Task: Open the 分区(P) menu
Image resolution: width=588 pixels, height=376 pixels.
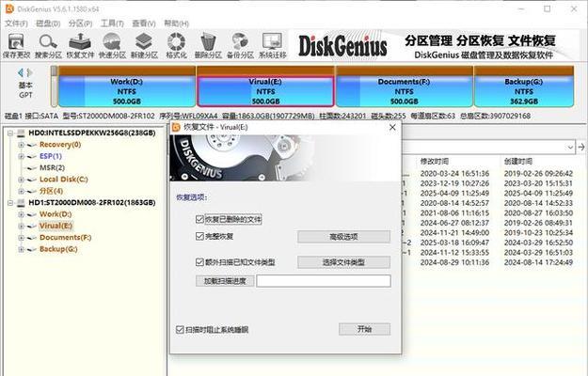Action: click(x=80, y=23)
